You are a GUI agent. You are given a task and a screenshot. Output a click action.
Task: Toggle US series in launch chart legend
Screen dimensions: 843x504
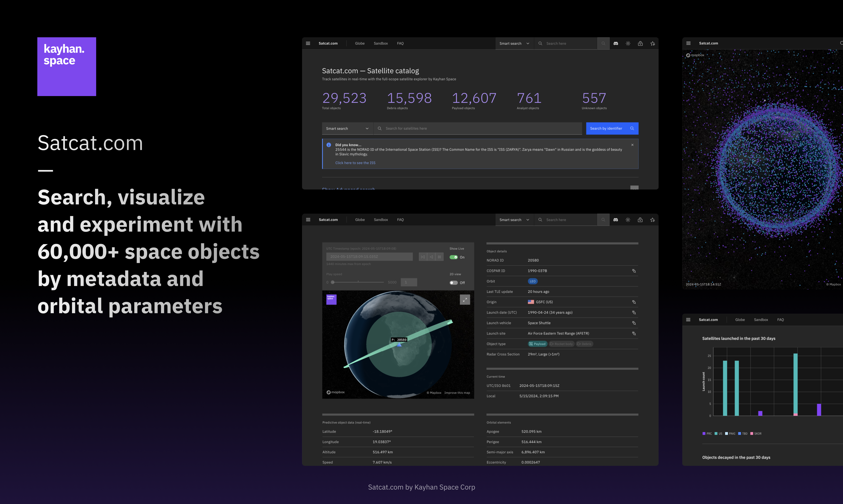(719, 434)
